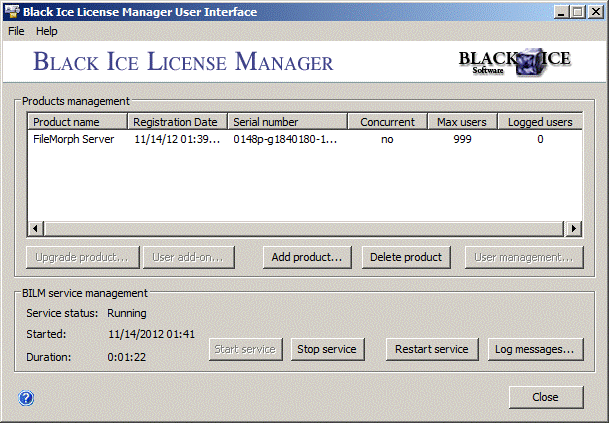Close the window with title bar X
The width and height of the screenshot is (609, 423).
point(595,12)
